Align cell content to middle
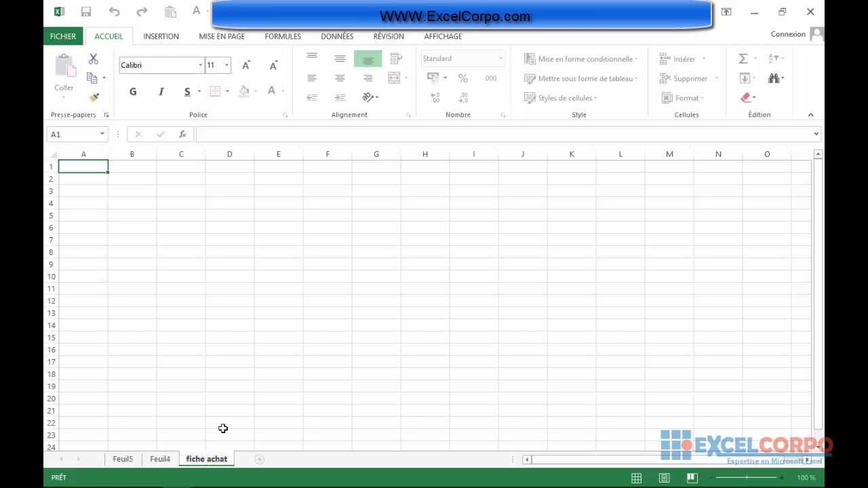Viewport: 868px width, 488px height. click(x=340, y=58)
